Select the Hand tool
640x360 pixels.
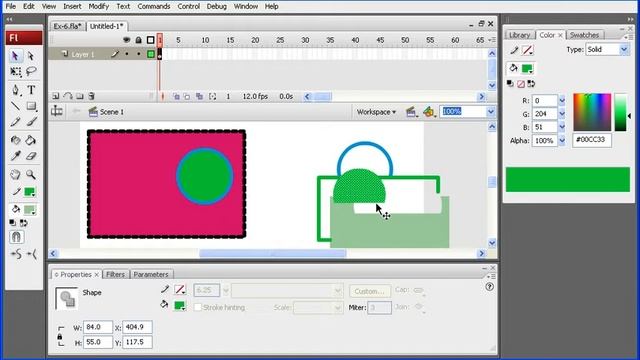pyautogui.click(x=16, y=175)
